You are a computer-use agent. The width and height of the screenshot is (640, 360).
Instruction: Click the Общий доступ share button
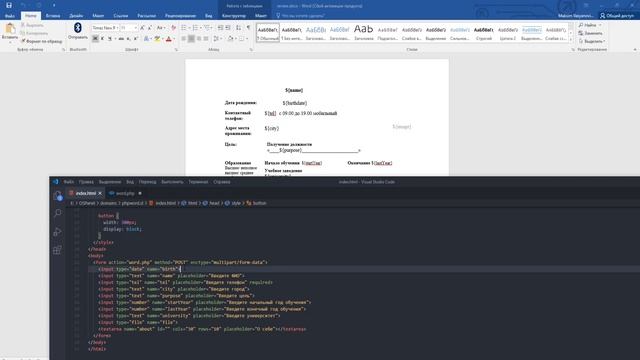coord(617,16)
